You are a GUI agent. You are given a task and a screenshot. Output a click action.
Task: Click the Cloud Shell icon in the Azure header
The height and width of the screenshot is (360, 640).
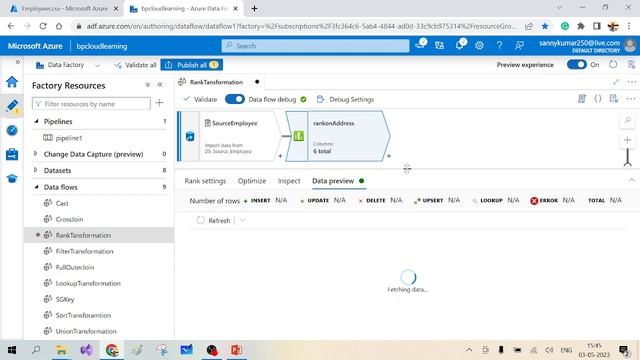[x=421, y=44]
